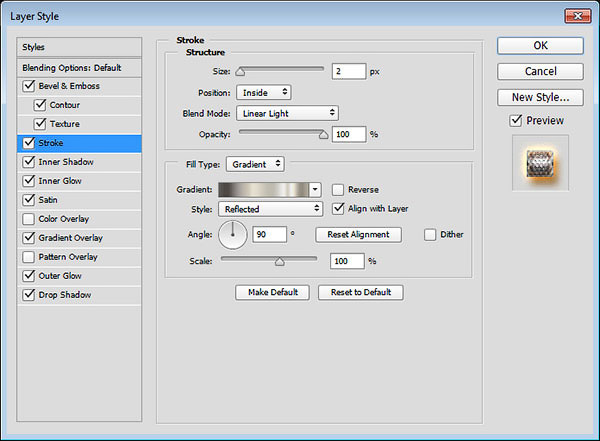Open the Pattern Overlay settings

[x=68, y=256]
